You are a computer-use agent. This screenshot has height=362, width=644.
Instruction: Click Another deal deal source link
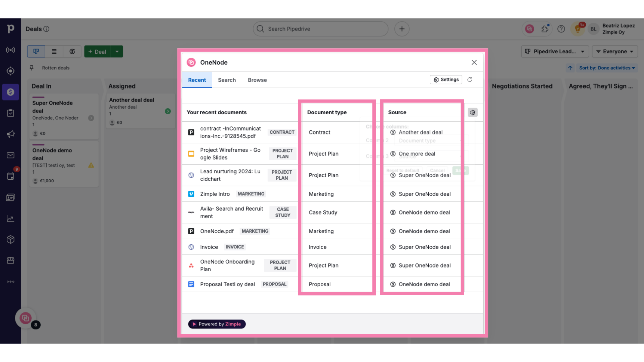tap(420, 132)
